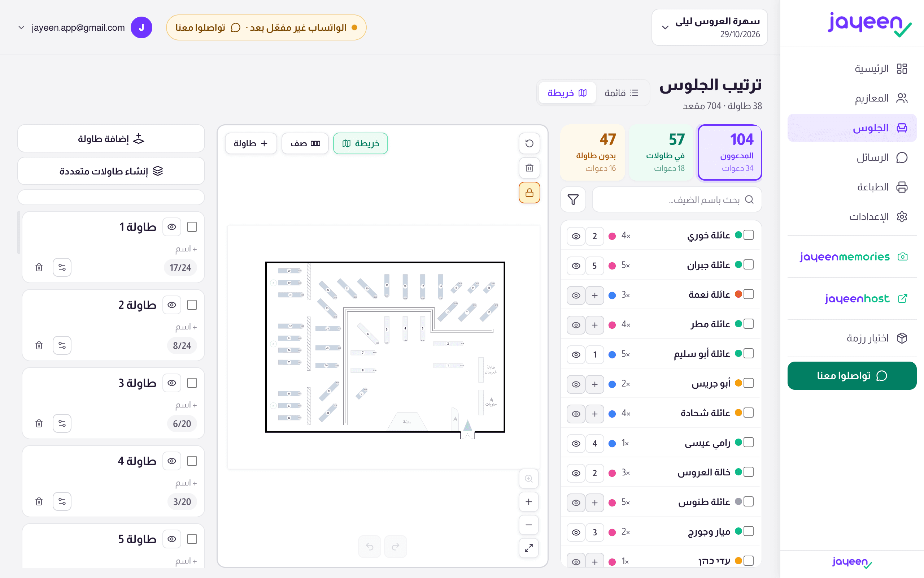Zoom in with the plus map button
This screenshot has height=578, width=924.
pos(528,501)
